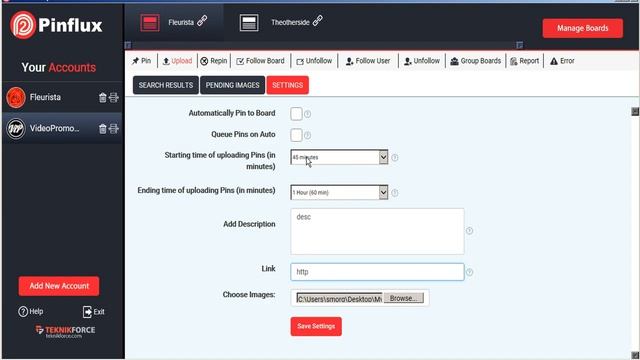640x360 pixels.
Task: Open the Pin tool
Action: click(142, 61)
